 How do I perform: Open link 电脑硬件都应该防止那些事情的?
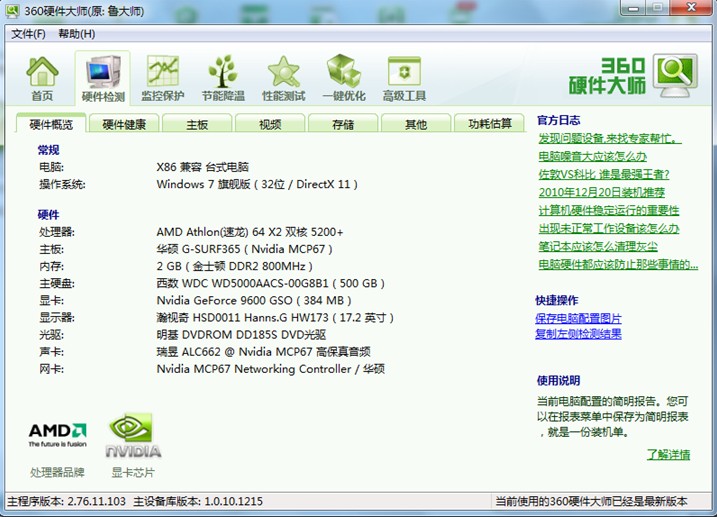point(618,264)
